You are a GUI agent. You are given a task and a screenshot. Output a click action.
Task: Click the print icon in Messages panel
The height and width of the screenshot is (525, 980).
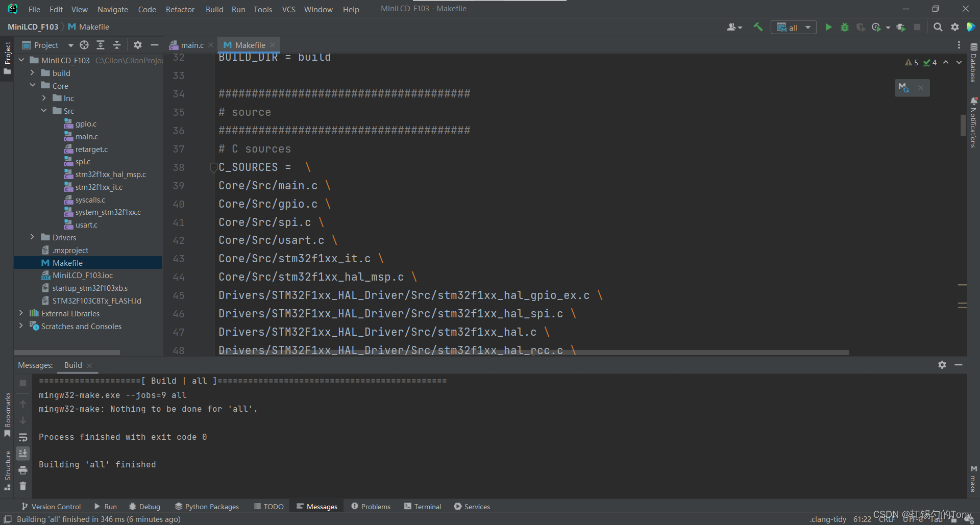(23, 470)
